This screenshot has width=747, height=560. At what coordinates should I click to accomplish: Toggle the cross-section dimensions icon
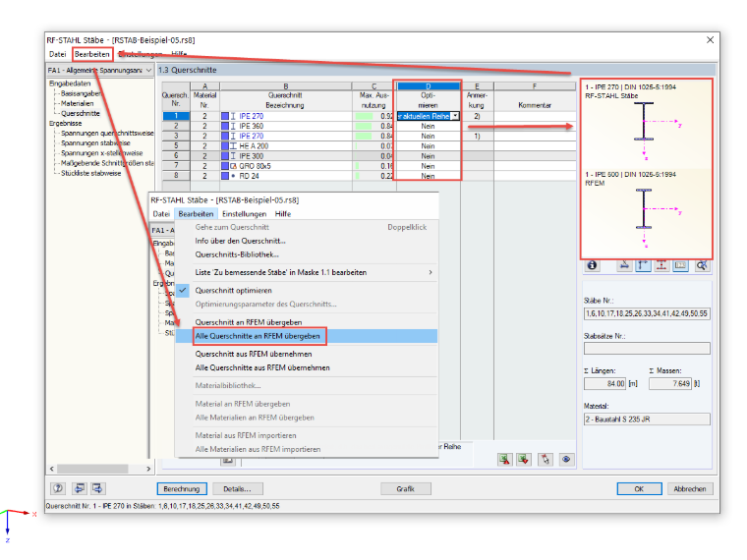pos(661,265)
